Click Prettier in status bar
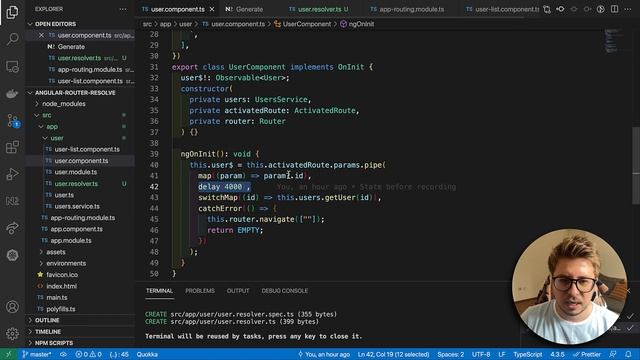This screenshot has height=360, width=640. click(587, 354)
